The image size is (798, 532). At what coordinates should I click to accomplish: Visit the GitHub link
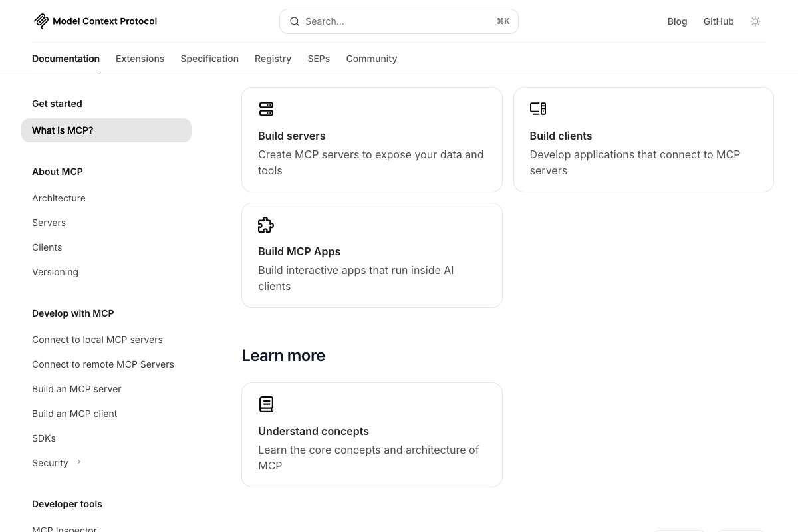(x=718, y=21)
